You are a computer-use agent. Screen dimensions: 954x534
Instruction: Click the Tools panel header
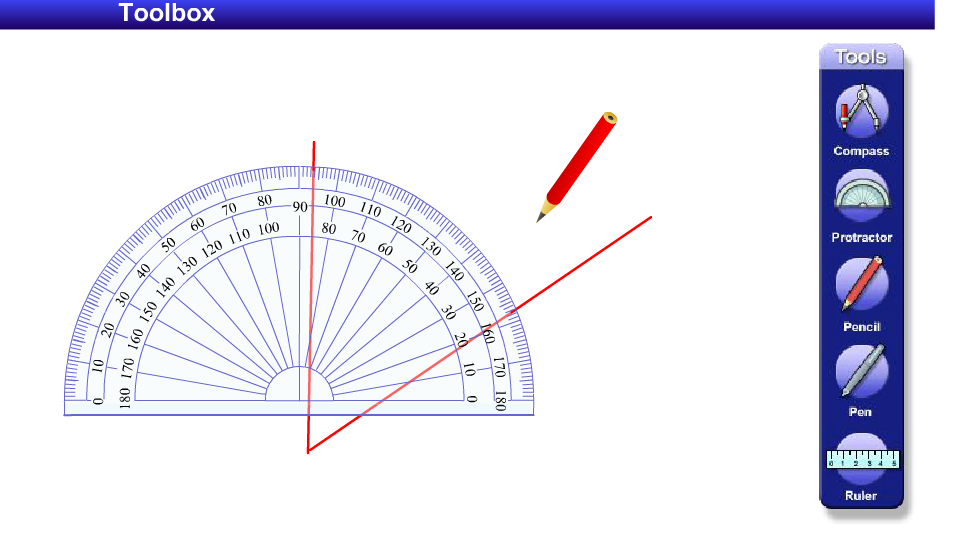point(861,57)
